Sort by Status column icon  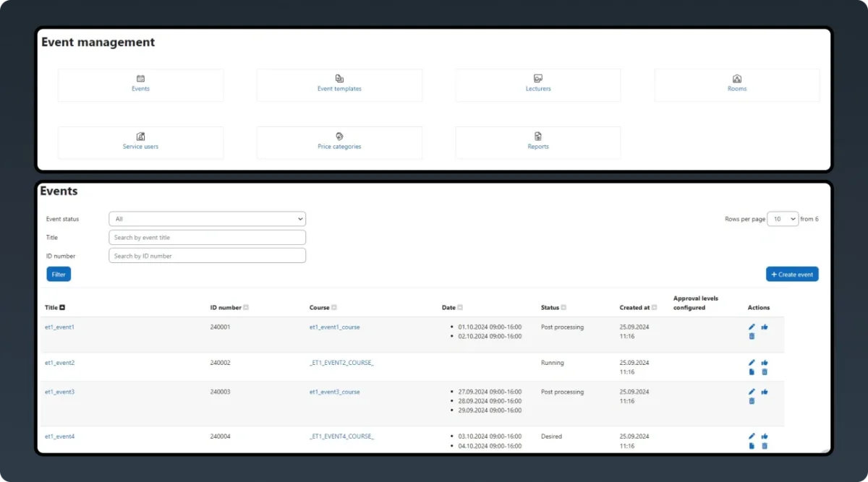[x=564, y=308]
